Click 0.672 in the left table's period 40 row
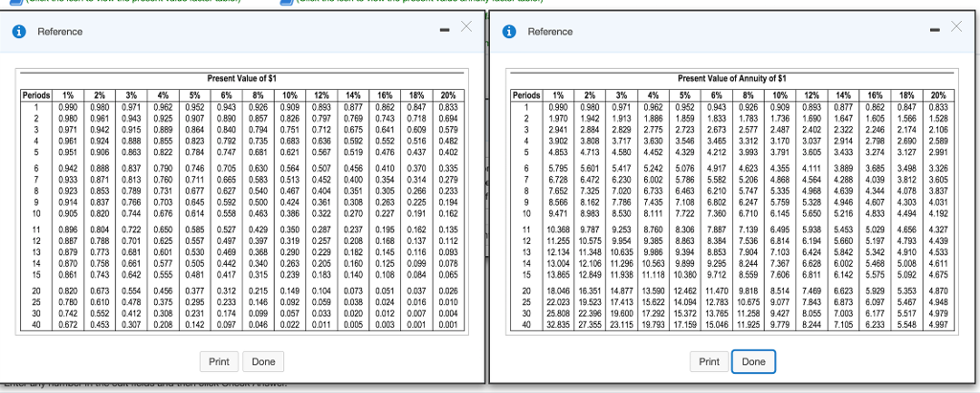 pyautogui.click(x=68, y=325)
